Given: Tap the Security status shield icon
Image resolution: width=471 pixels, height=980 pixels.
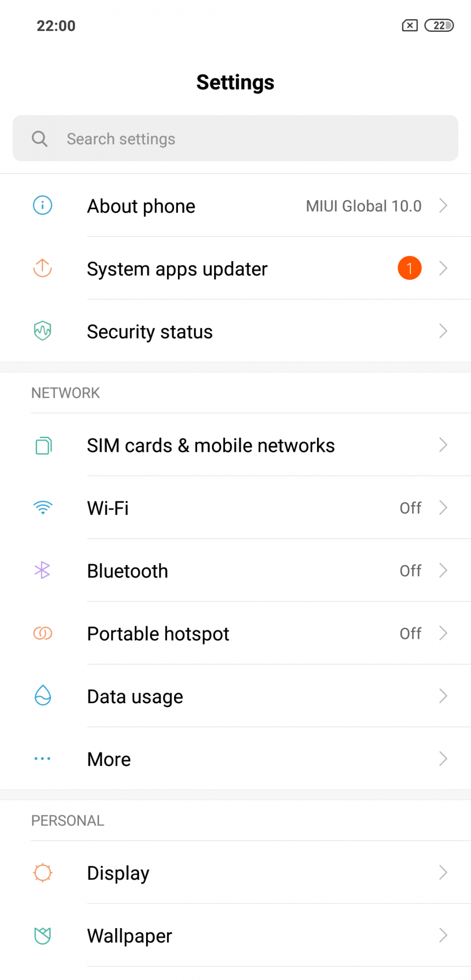Looking at the screenshot, I should [x=43, y=331].
